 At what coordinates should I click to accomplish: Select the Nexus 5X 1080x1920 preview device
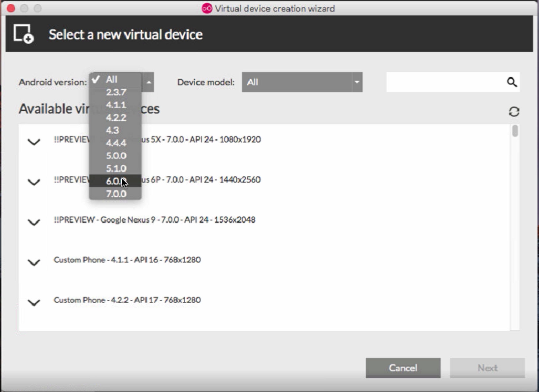tap(157, 139)
